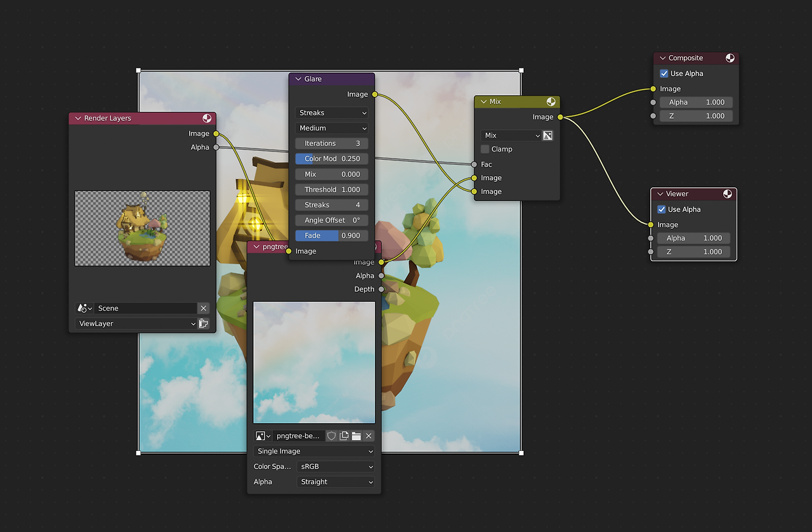Click the Fade slider in Glare

(332, 235)
